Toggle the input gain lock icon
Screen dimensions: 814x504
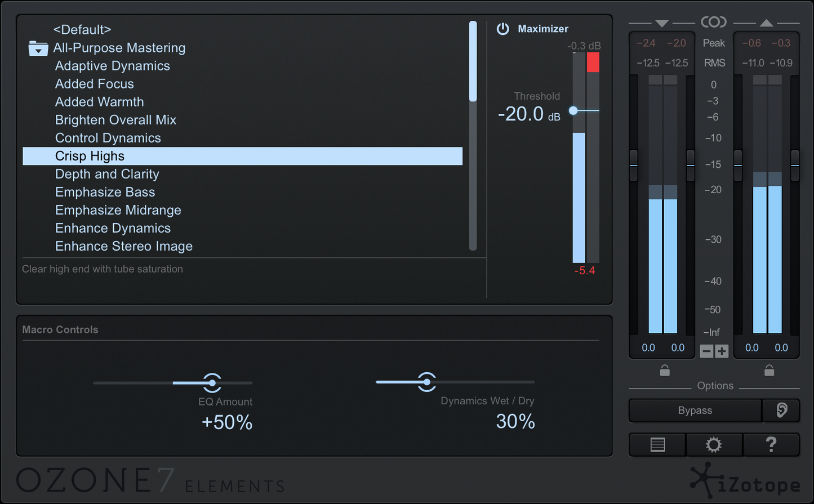665,371
